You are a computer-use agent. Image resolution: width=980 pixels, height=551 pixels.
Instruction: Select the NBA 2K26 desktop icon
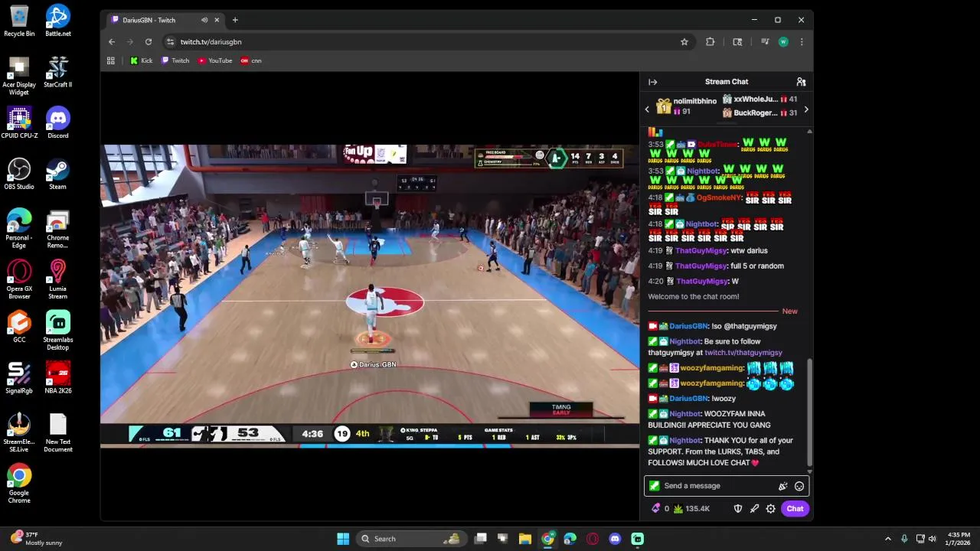58,377
